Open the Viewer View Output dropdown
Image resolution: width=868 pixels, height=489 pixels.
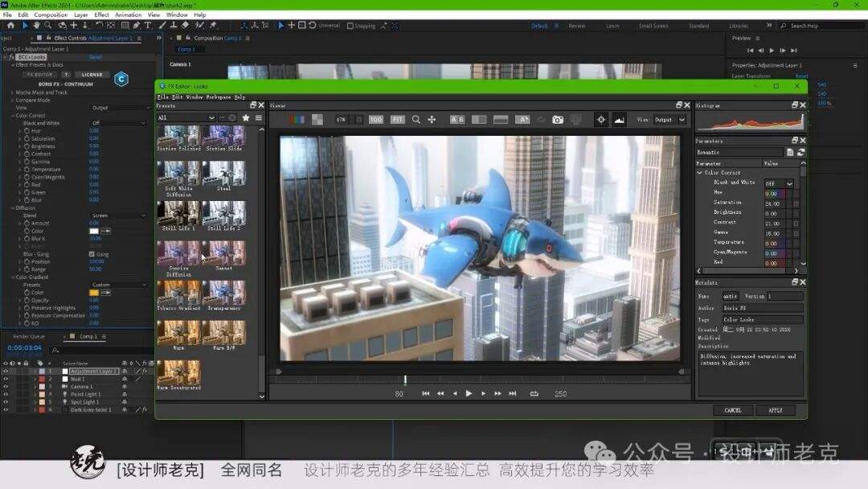coord(669,120)
